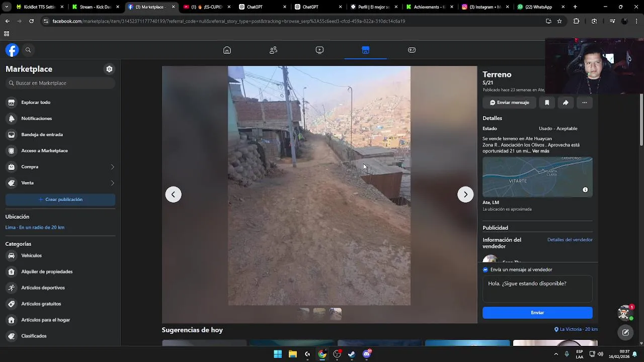Select the Marketplace icon in top navigation
Viewport: 644px width, 362px height.
[365, 50]
